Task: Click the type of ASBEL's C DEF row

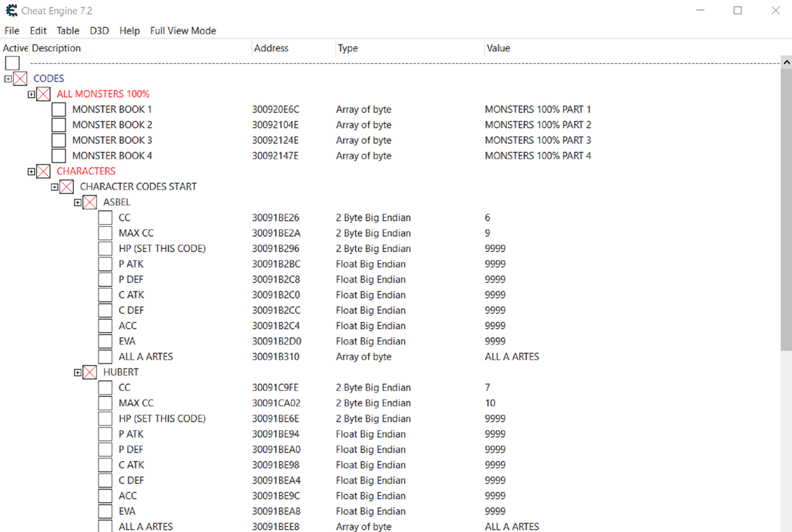Action: 371,311
